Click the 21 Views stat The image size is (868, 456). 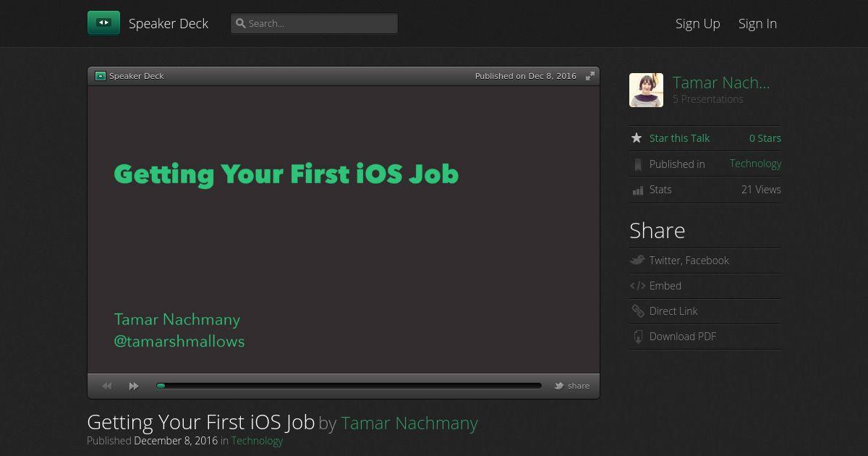point(761,190)
